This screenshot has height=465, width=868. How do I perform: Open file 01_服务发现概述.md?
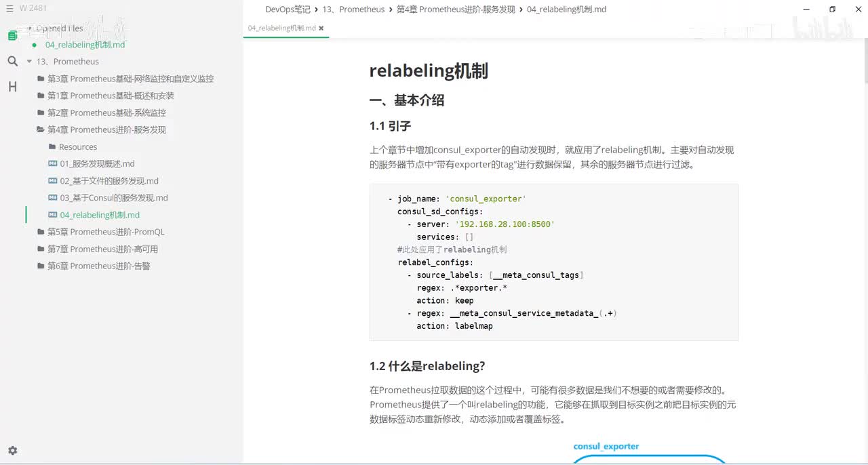coord(98,164)
